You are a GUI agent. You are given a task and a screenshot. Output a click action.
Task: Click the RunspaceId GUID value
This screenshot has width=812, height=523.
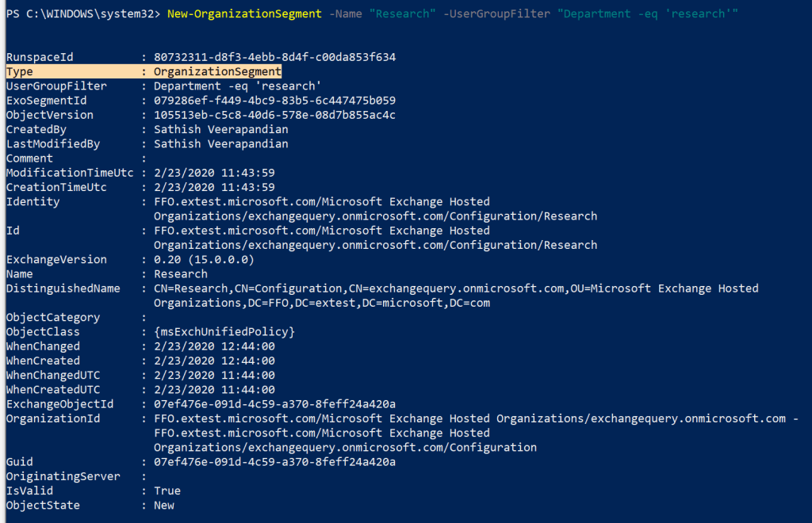point(274,57)
